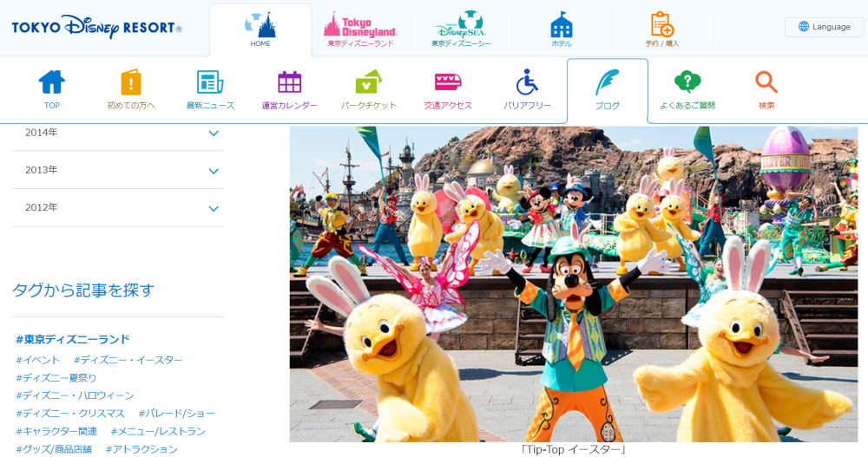
Task: Click the 最新ニュース newspaper icon
Action: tap(210, 82)
